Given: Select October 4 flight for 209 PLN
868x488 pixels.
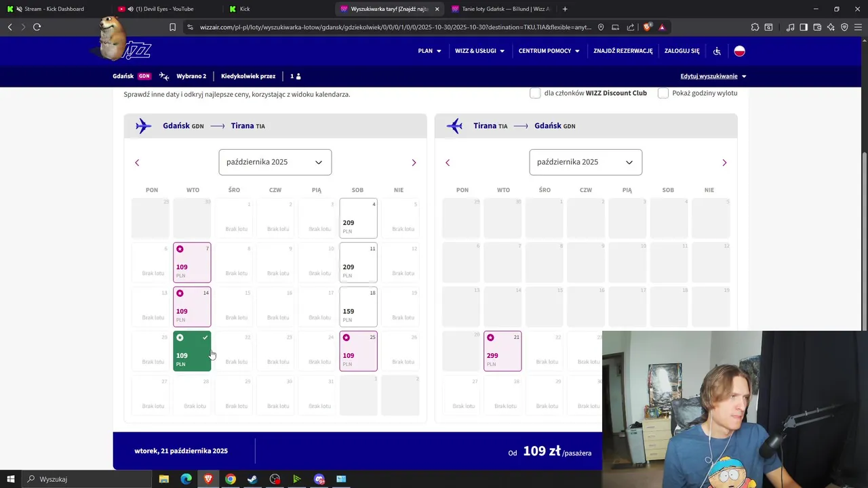Looking at the screenshot, I should tap(358, 218).
